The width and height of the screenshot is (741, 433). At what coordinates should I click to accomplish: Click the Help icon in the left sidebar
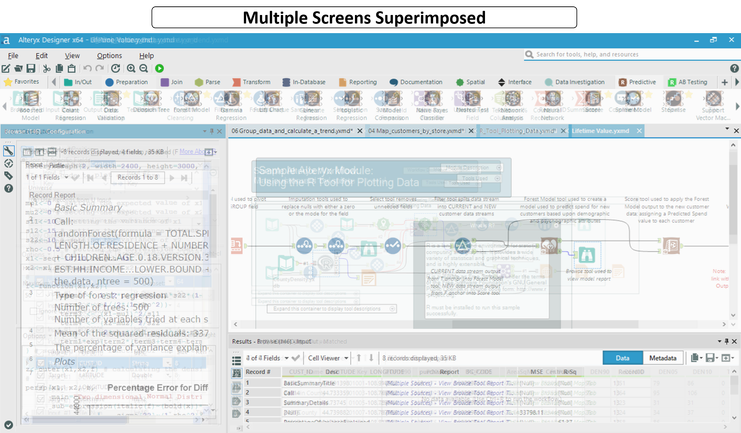(x=9, y=188)
